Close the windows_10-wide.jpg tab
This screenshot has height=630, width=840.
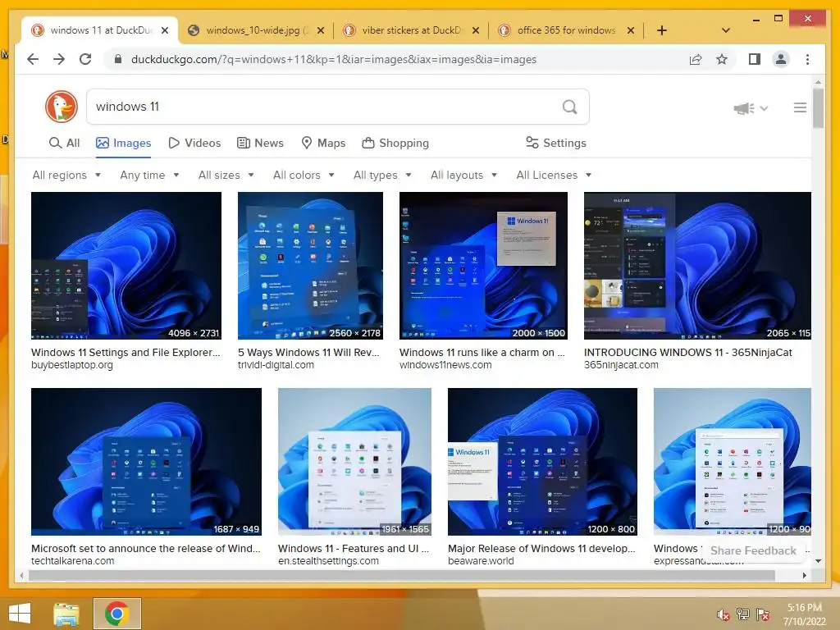tap(321, 30)
